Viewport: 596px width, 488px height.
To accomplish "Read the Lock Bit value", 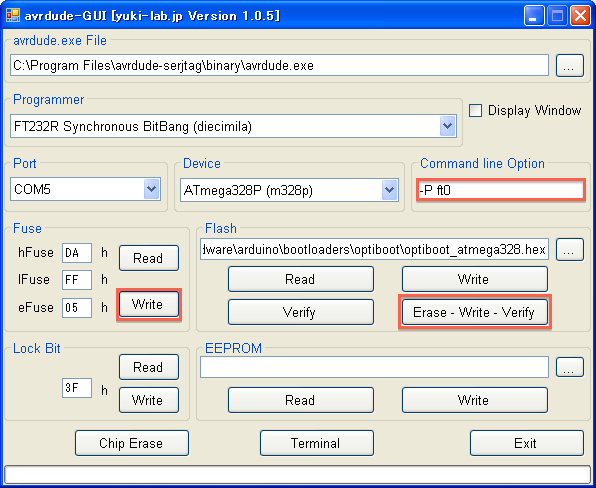I will [x=149, y=367].
